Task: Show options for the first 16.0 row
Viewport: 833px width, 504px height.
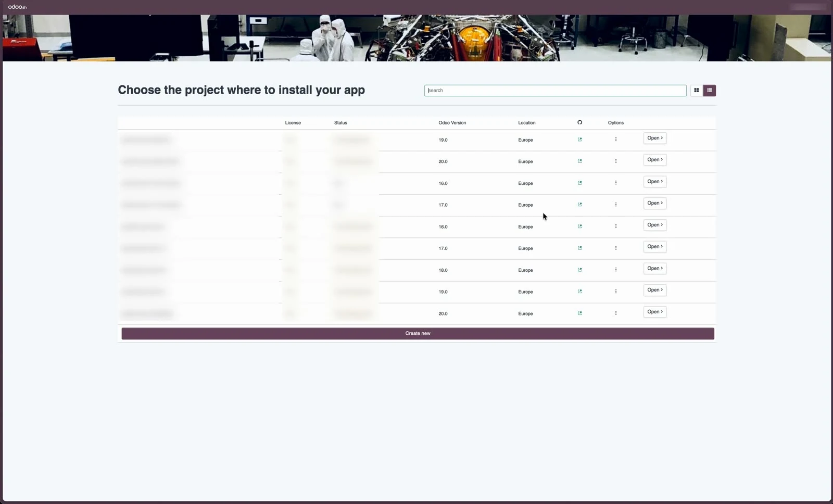Action: pos(615,183)
